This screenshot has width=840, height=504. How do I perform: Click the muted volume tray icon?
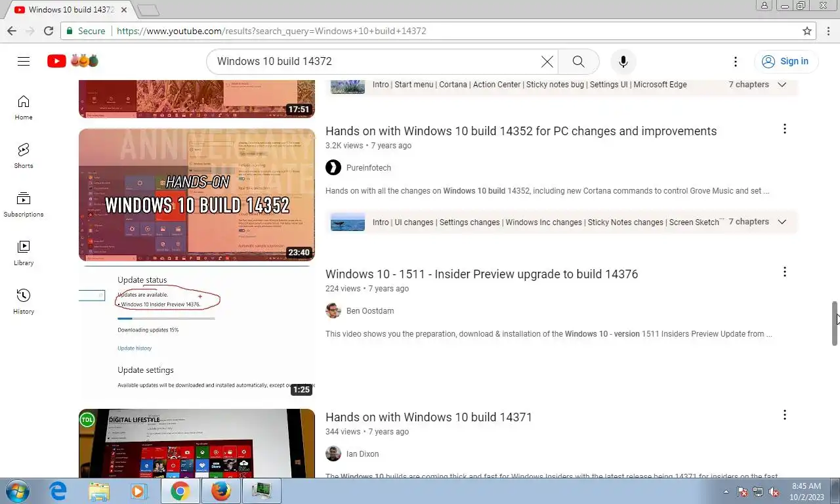coord(774,492)
